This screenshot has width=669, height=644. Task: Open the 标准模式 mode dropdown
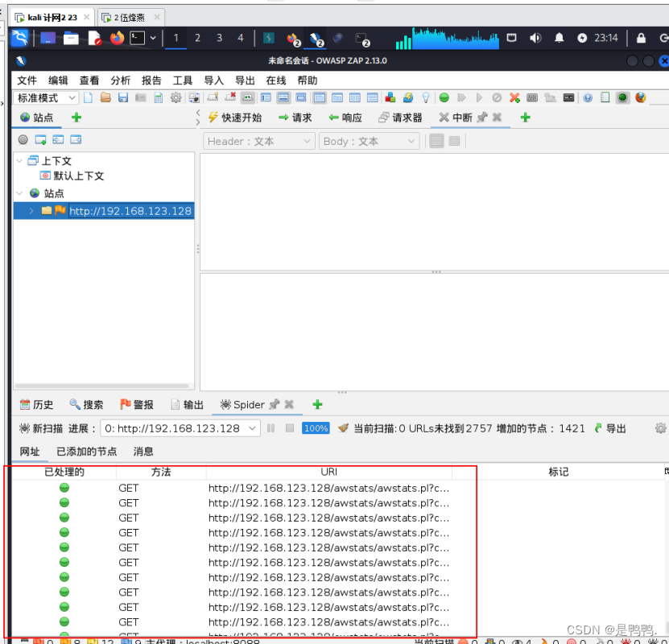46,97
